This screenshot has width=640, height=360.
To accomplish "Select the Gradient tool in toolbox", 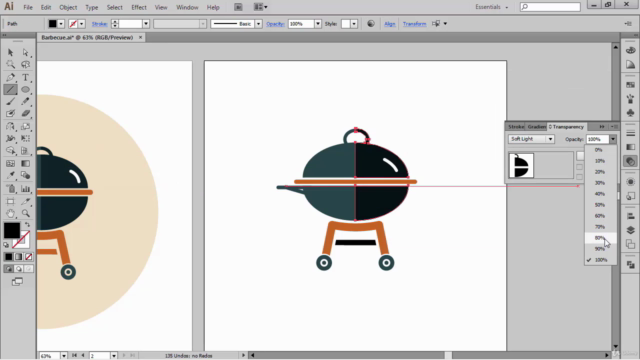I will pyautogui.click(x=26, y=164).
